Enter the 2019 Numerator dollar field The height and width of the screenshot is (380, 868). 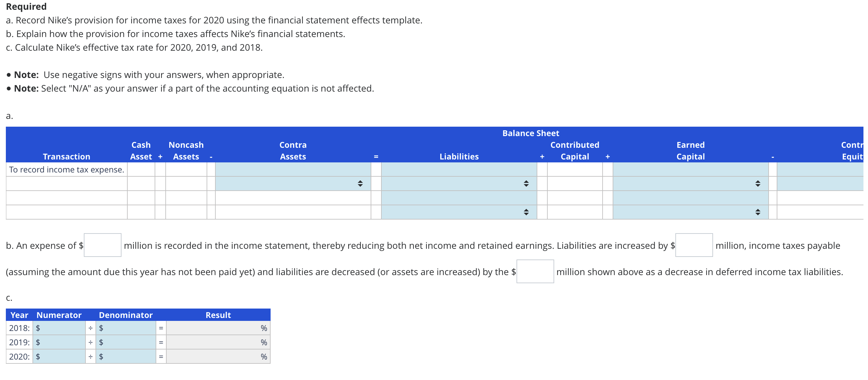pyautogui.click(x=59, y=342)
